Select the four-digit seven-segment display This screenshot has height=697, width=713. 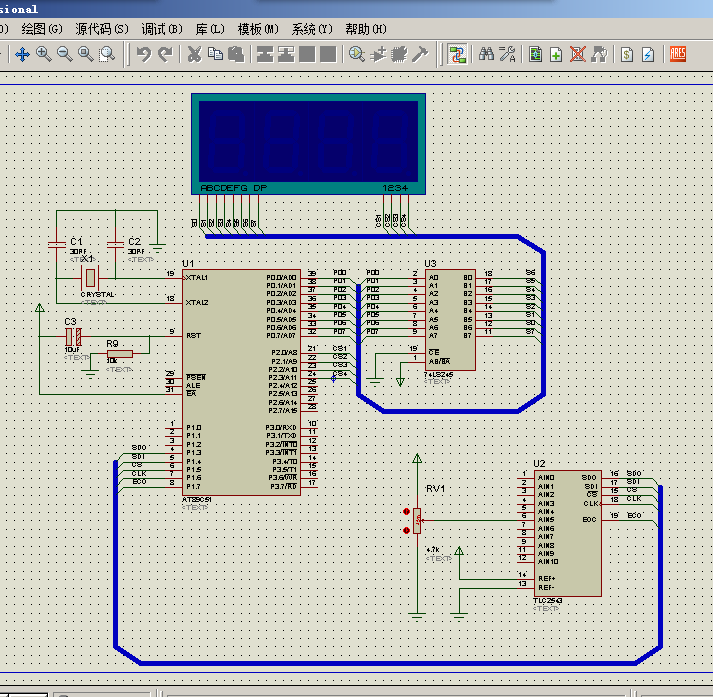(x=308, y=144)
